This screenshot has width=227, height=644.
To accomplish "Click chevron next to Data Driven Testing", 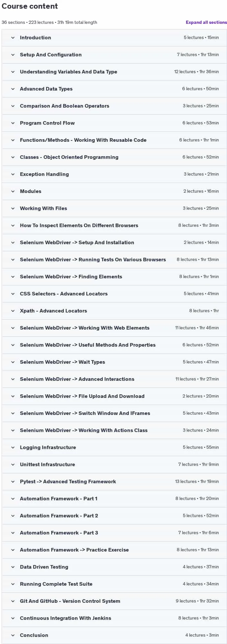I will click(13, 567).
